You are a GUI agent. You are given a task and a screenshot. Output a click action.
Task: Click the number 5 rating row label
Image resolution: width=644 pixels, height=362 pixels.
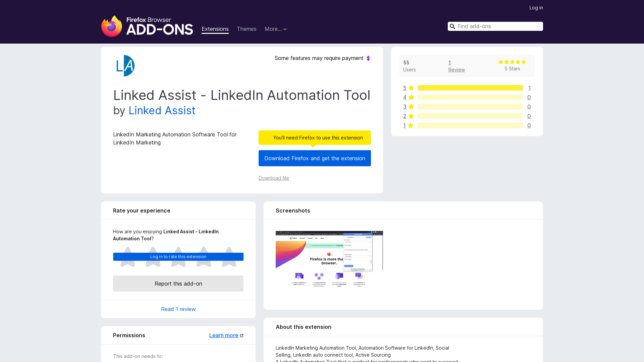(x=405, y=88)
